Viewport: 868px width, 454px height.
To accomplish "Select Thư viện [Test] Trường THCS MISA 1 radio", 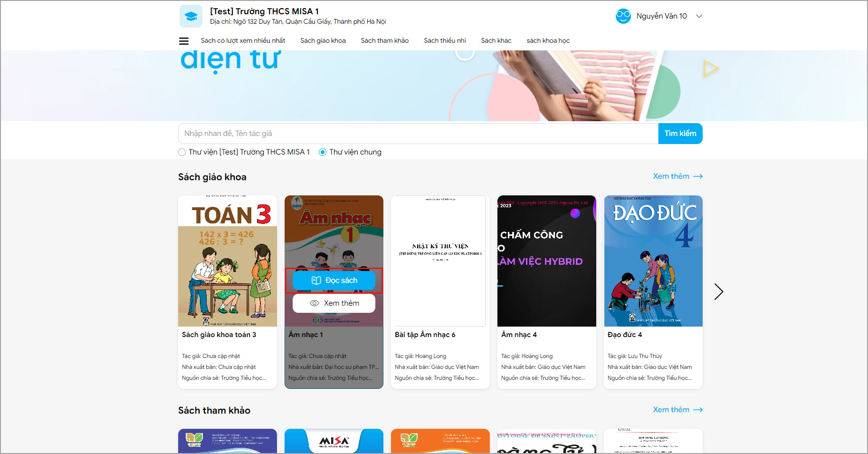I will click(x=182, y=152).
